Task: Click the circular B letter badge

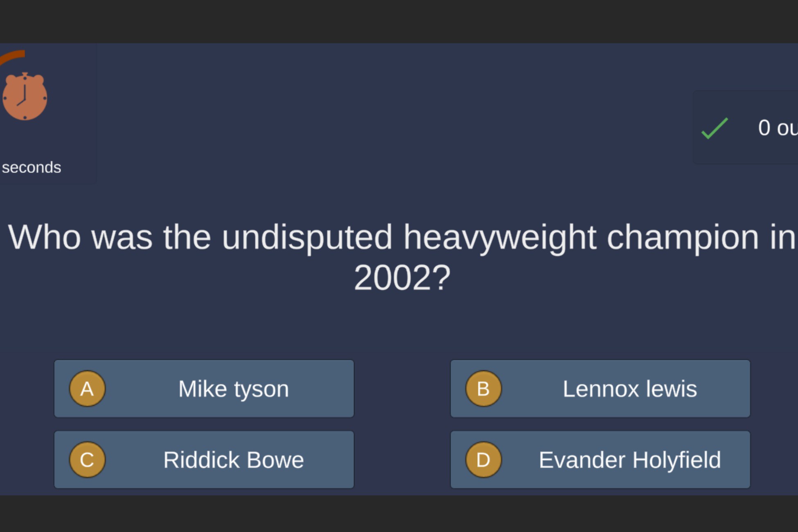Action: pos(483,388)
